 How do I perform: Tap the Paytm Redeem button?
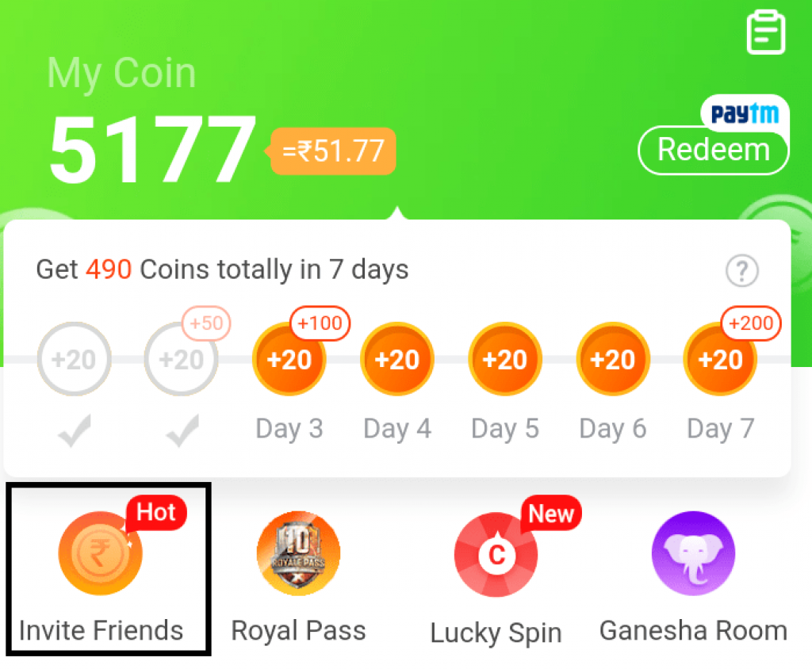coord(714,150)
